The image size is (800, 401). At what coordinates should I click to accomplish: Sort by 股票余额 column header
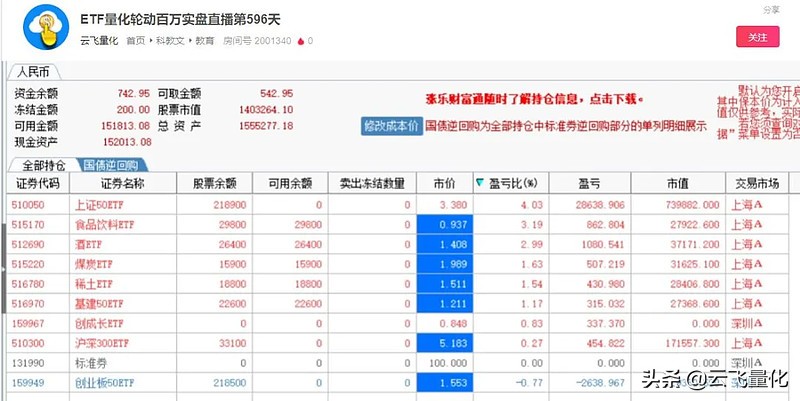coord(214,183)
